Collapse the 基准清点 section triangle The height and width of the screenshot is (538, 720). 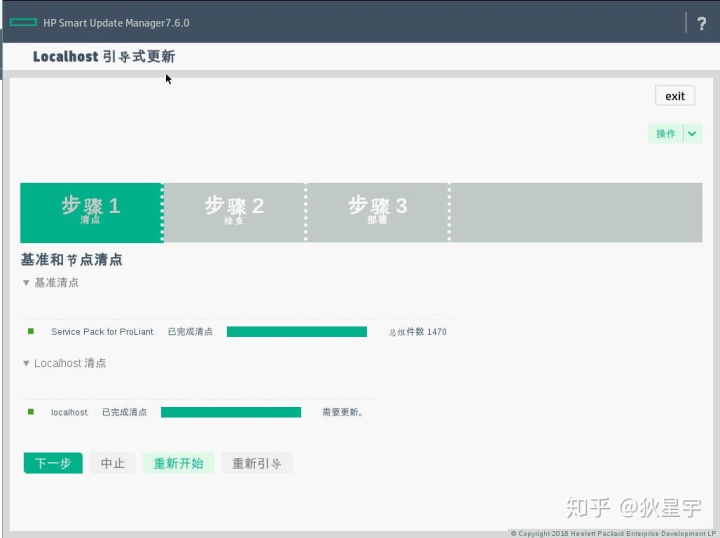tap(26, 283)
